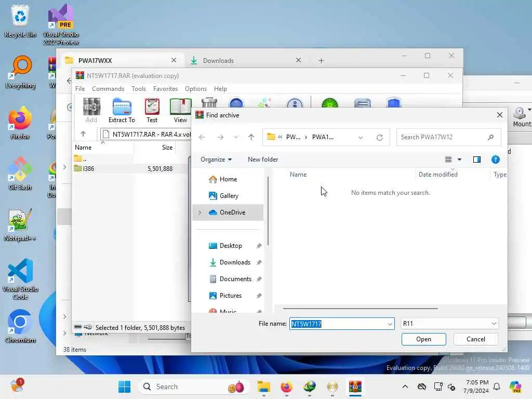Expand the address bar path dropdown
532x399 pixels.
click(361, 137)
